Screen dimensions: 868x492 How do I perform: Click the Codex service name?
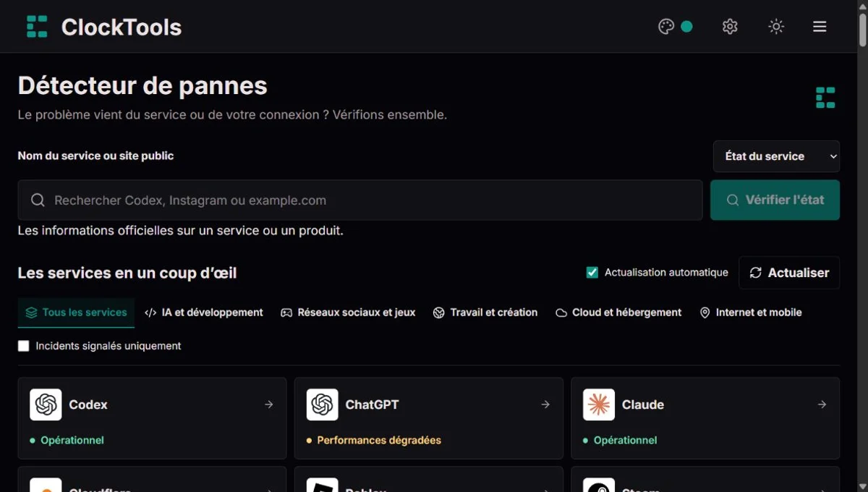(x=88, y=404)
